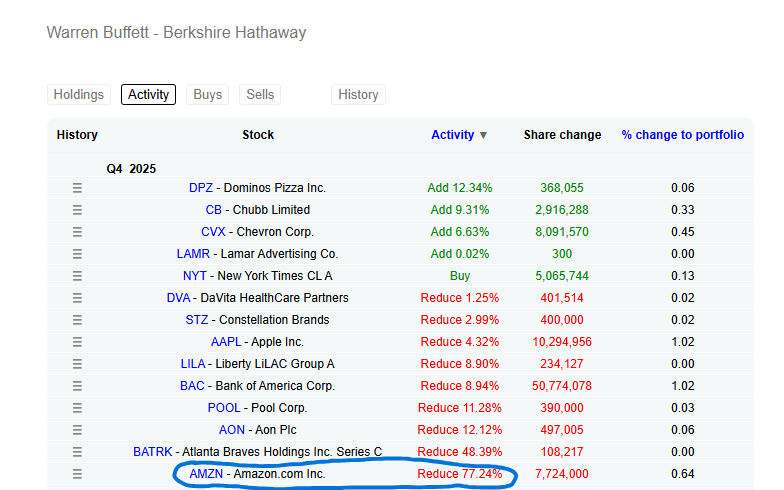784x490 pixels.
Task: Open the CVX ticker link
Action: [214, 232]
